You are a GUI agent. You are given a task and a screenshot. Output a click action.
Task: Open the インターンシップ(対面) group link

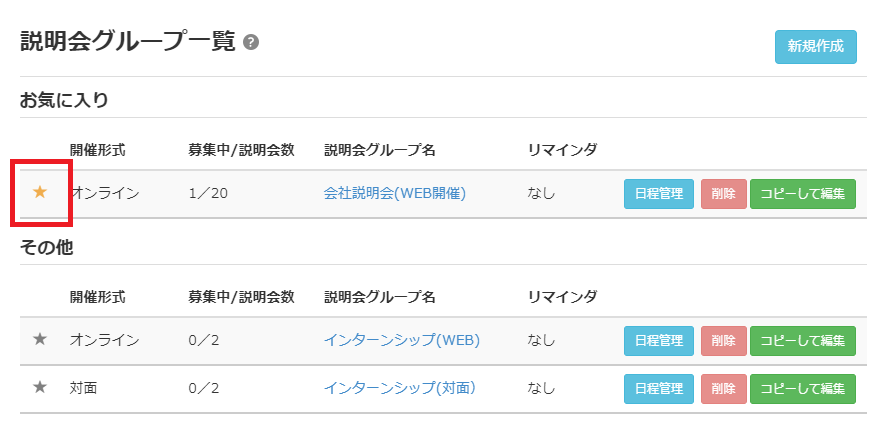[x=399, y=387]
